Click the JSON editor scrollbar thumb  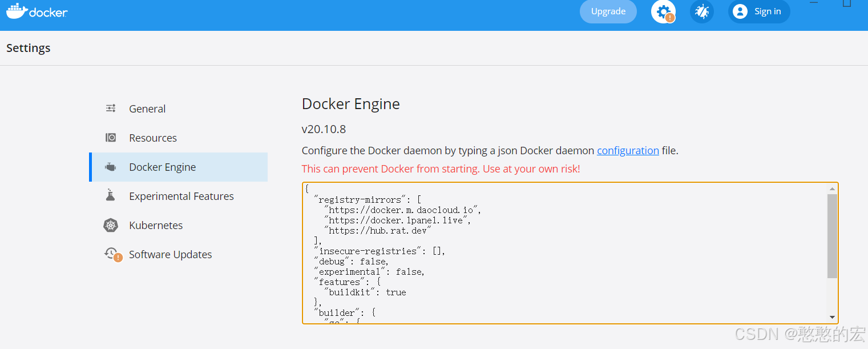[833, 236]
